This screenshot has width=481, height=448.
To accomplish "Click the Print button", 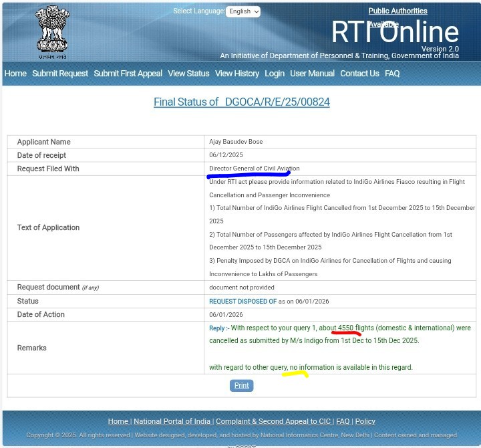I will click(x=241, y=386).
